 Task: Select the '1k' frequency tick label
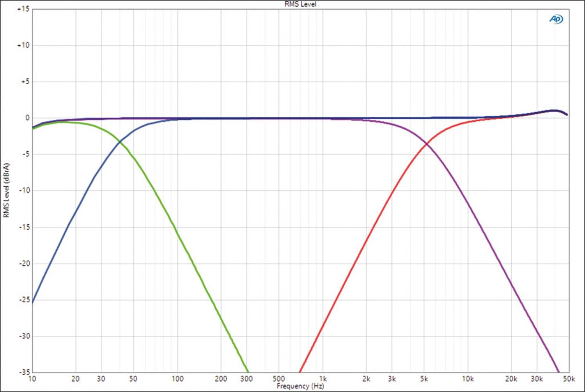(323, 379)
